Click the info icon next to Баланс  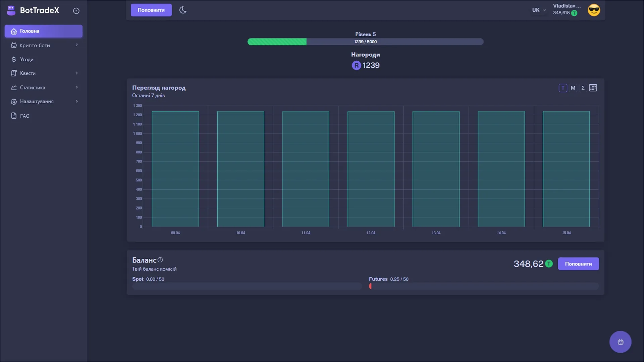[160, 260]
